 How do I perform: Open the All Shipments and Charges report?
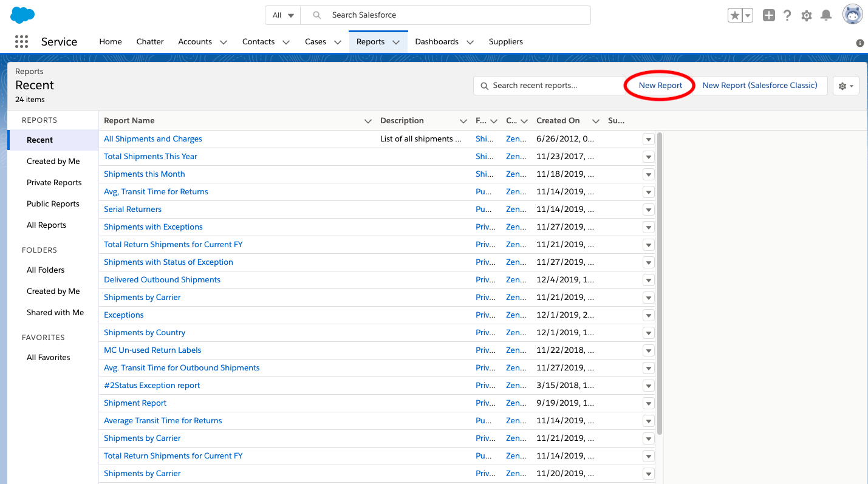click(x=153, y=139)
